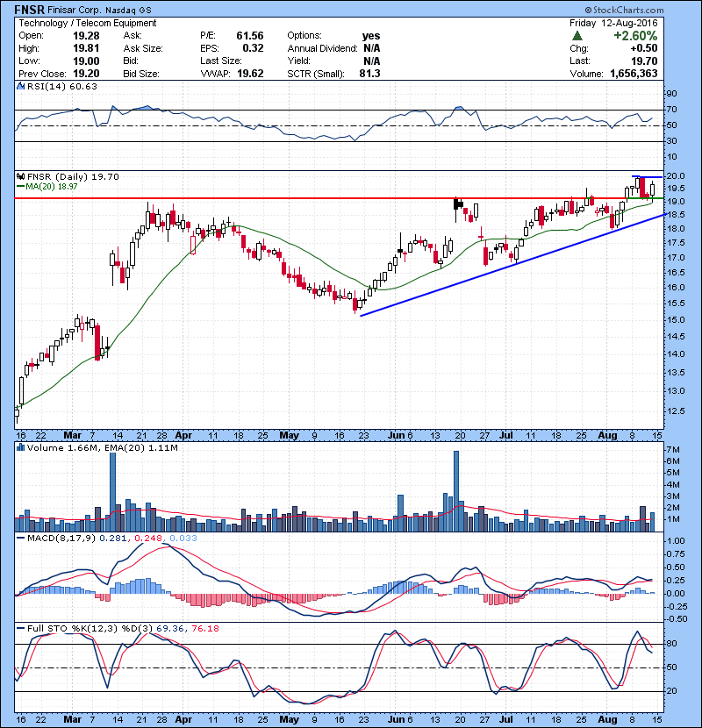Image resolution: width=702 pixels, height=728 pixels.
Task: Click the MACD 1.00 axis label
Action: point(676,541)
